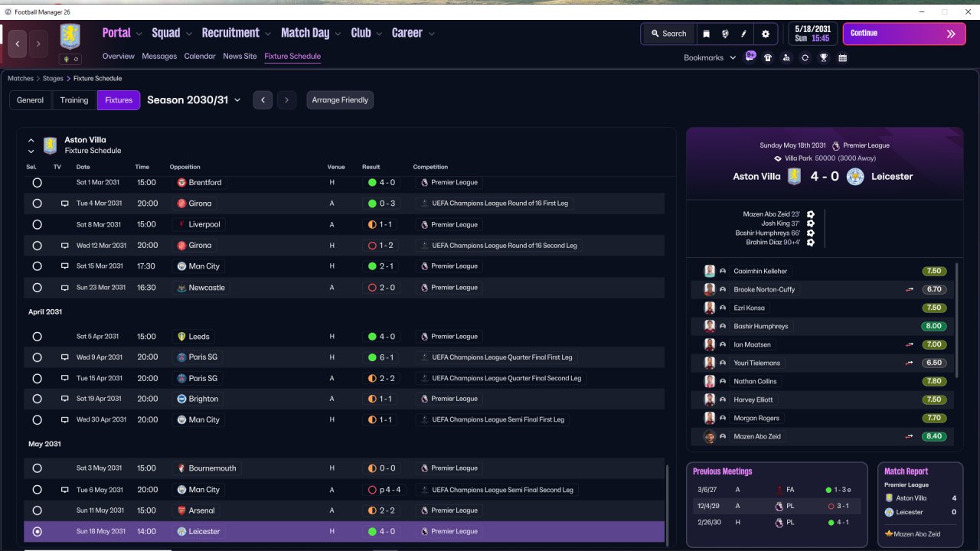
Task: Switch to the News Site tab
Action: click(x=240, y=57)
